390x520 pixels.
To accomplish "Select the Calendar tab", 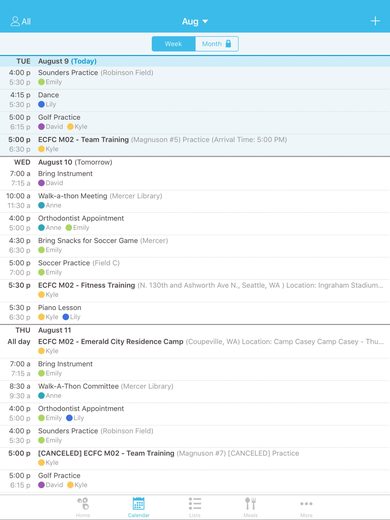I will tap(139, 507).
